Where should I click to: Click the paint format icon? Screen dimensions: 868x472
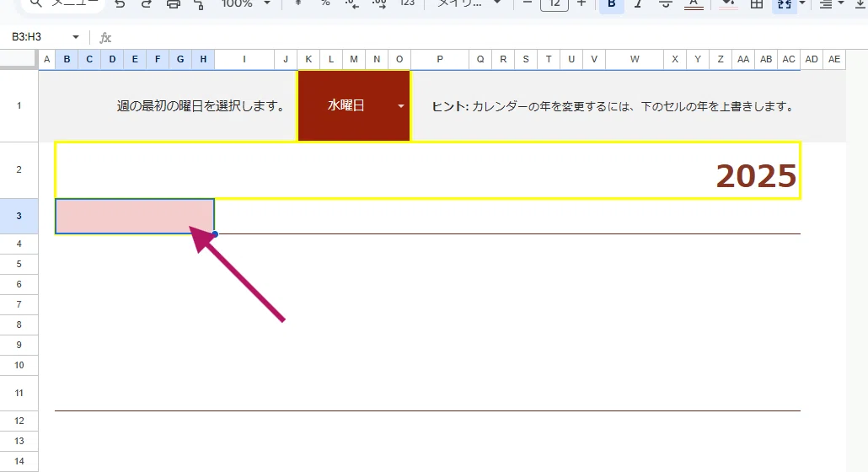click(199, 4)
